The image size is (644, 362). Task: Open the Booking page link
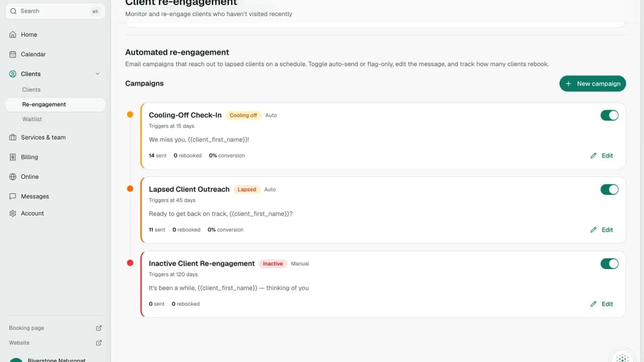(x=55, y=328)
